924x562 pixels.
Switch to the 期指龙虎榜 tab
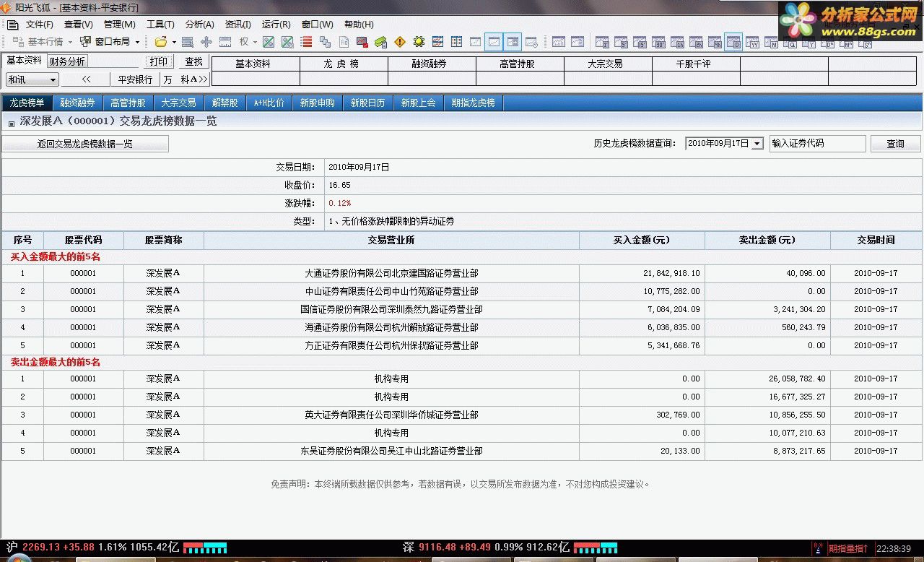click(474, 103)
